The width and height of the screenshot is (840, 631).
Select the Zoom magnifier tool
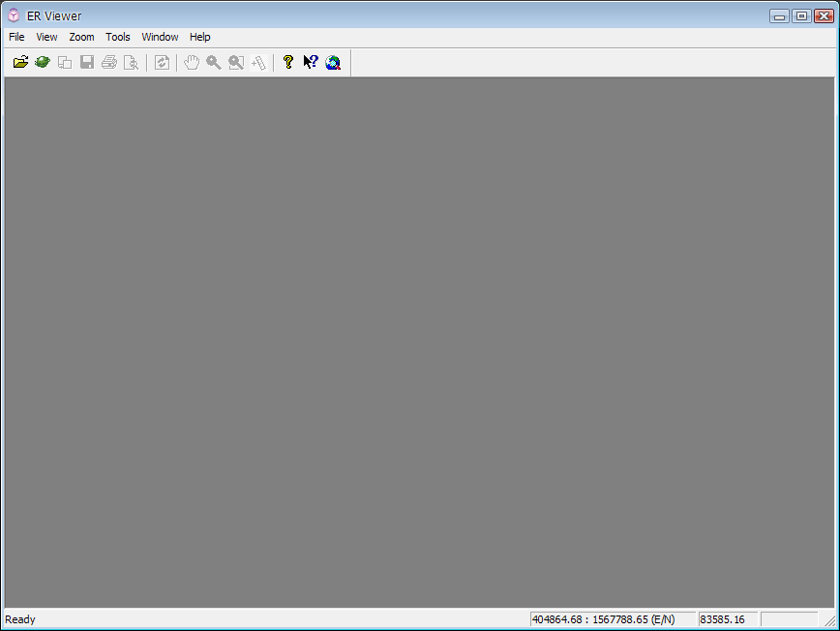[x=214, y=62]
